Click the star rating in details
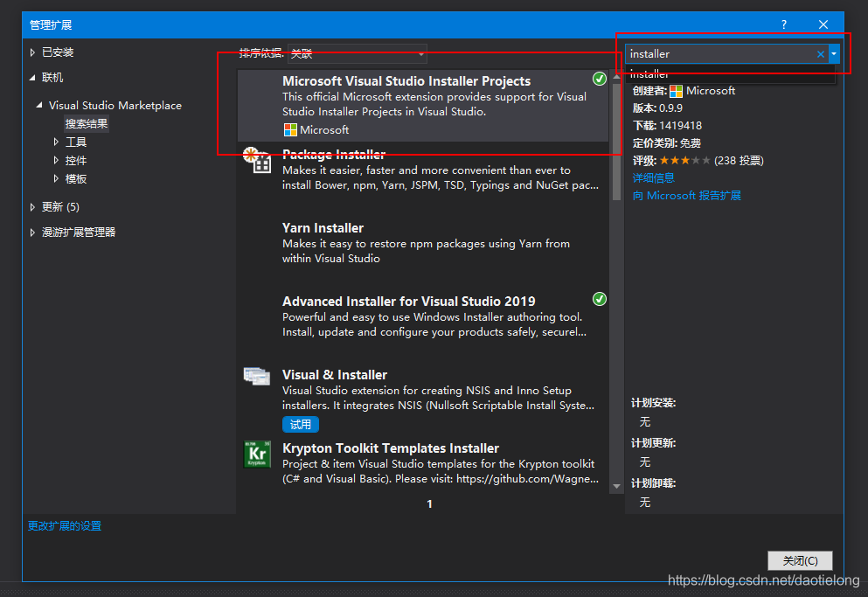The width and height of the screenshot is (868, 597). [x=684, y=161]
